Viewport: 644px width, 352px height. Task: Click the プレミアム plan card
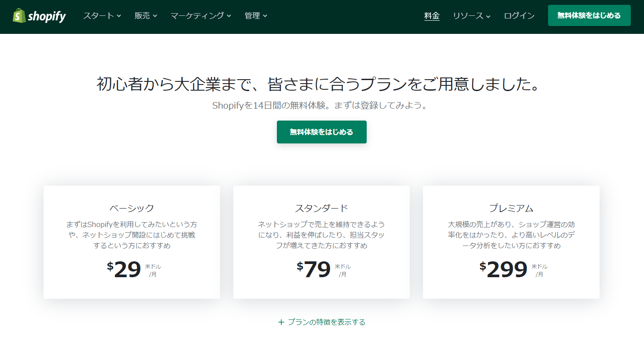point(511,242)
